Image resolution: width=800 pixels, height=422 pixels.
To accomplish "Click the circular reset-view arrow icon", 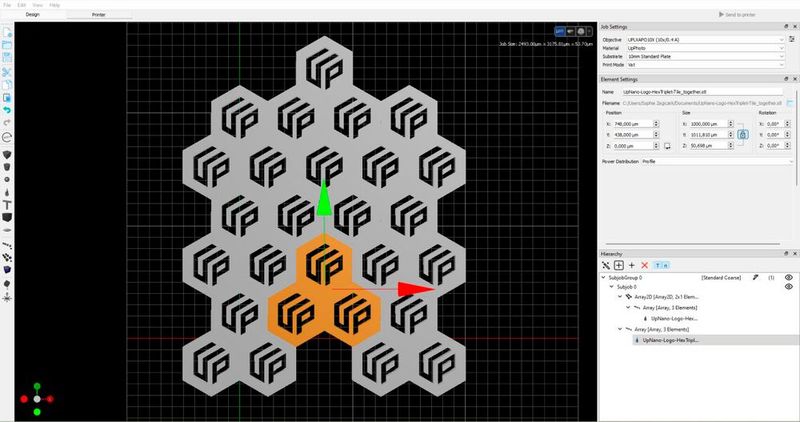I will pos(7,137).
